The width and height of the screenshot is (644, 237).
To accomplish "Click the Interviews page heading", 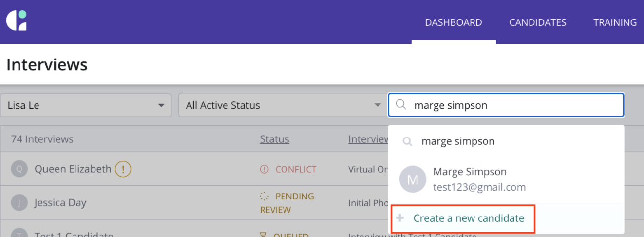I will pos(47,64).
